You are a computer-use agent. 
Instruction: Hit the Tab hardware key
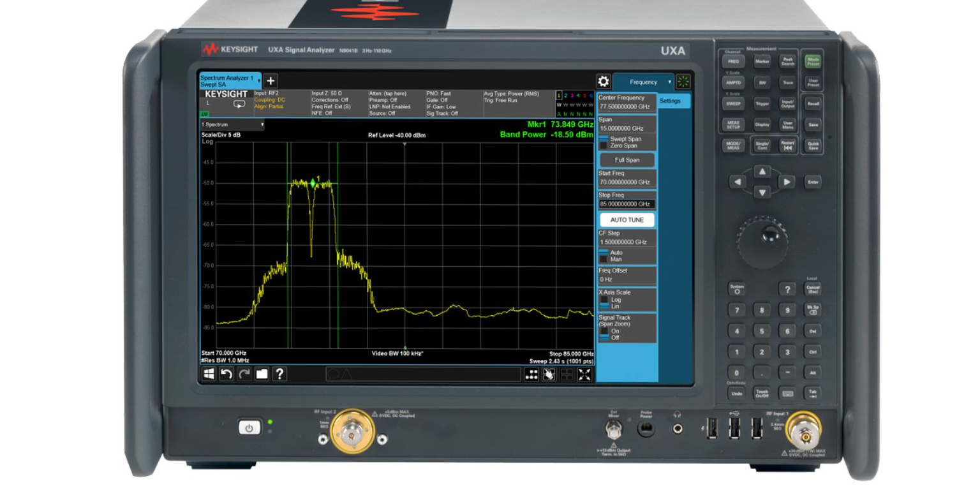pyautogui.click(x=812, y=393)
